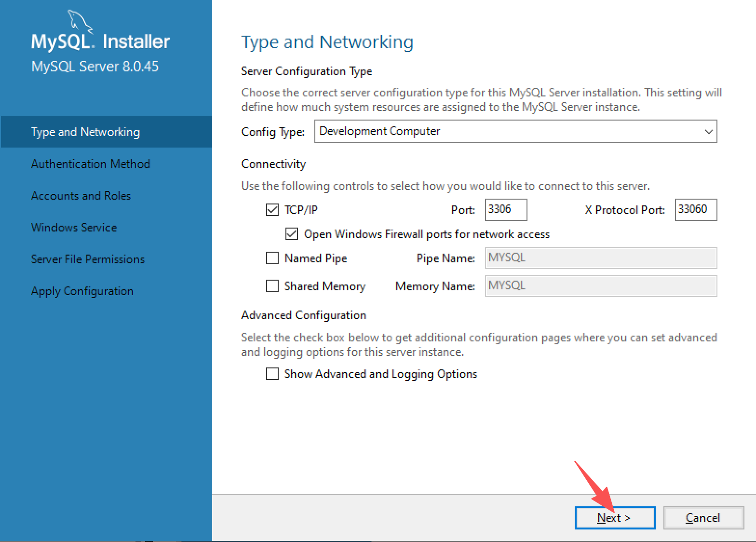Select Windows Service step
This screenshot has width=756, height=542.
(x=106, y=227)
